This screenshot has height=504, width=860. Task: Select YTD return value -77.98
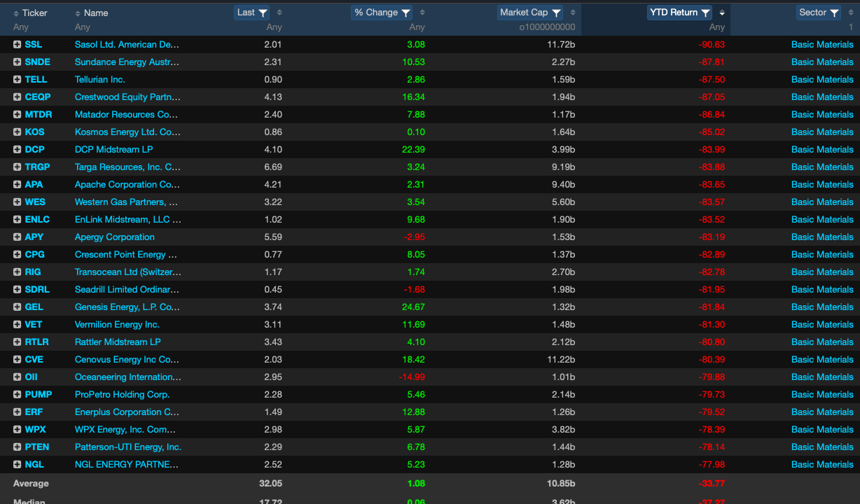[x=710, y=464]
